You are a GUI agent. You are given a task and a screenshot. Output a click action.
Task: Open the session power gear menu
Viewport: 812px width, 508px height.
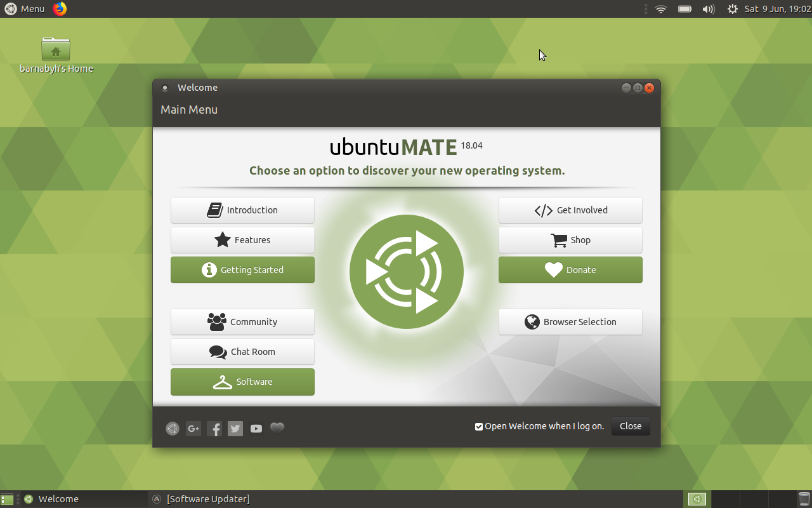[x=733, y=9]
